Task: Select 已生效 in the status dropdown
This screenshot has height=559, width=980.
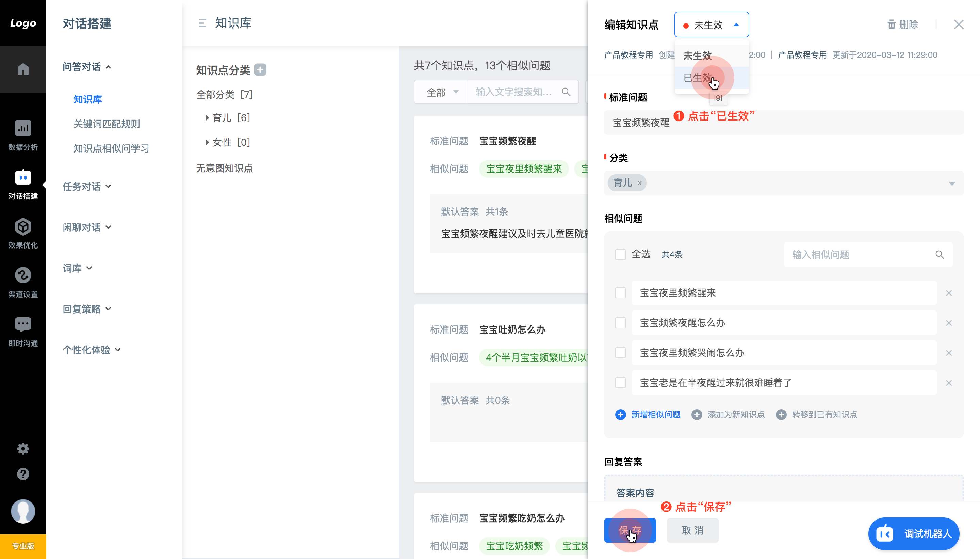Action: [x=712, y=78]
